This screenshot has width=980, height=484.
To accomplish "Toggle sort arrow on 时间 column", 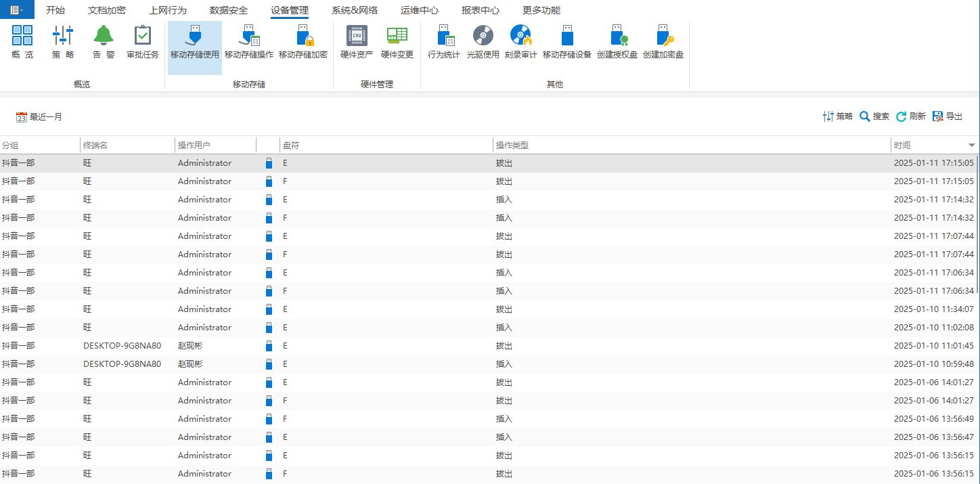I will 972,146.
